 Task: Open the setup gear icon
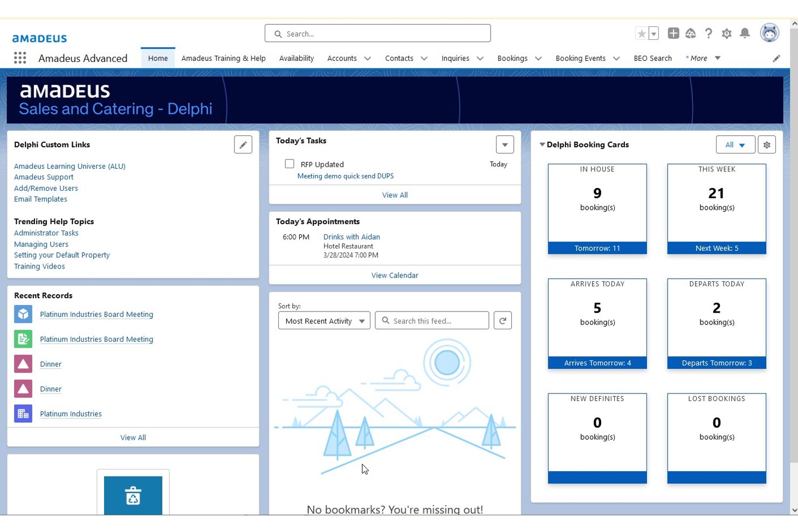[727, 33]
